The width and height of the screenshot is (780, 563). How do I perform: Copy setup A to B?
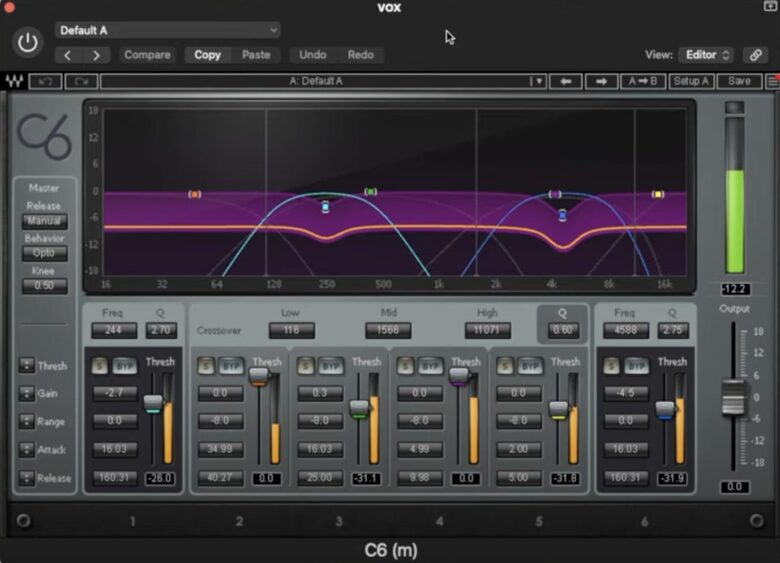(643, 81)
